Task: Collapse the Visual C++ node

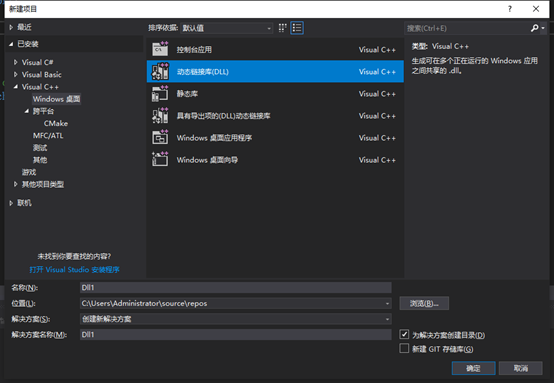Action: [16, 87]
